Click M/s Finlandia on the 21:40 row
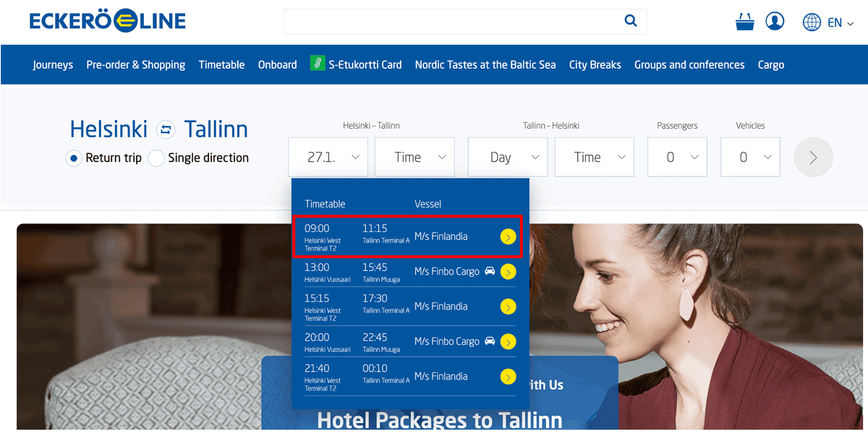The height and width of the screenshot is (433, 868). click(x=441, y=377)
